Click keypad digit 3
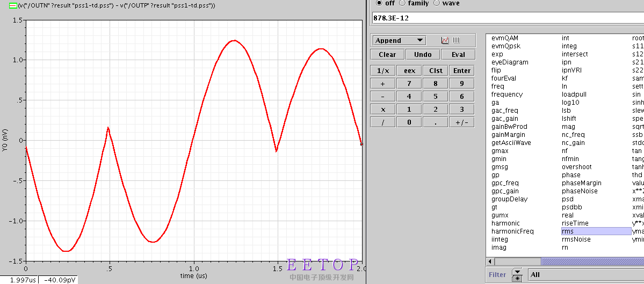The width and height of the screenshot is (644, 284). [x=461, y=110]
